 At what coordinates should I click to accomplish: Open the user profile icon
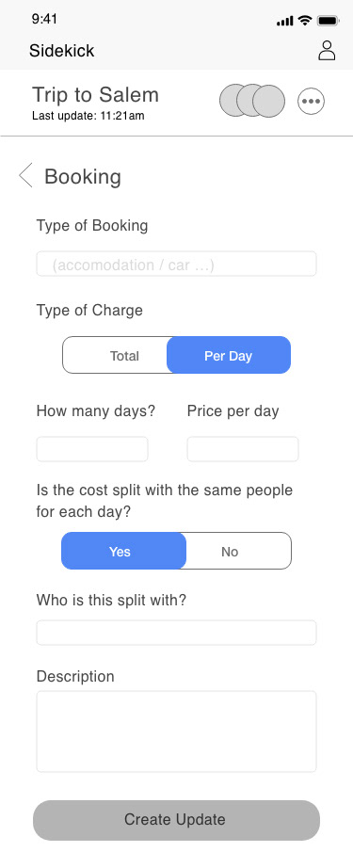click(327, 51)
